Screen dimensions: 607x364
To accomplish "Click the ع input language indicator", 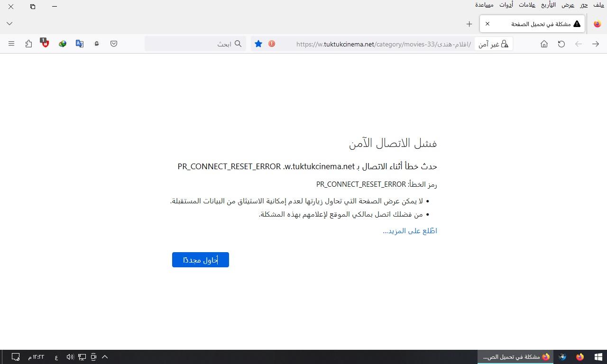I will pos(56,357).
